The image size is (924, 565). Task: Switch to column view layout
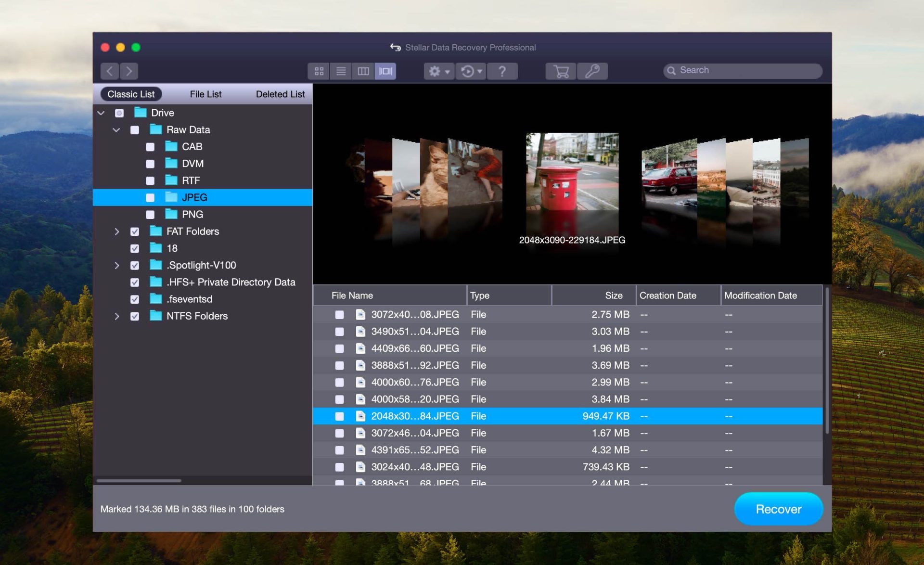coord(363,71)
